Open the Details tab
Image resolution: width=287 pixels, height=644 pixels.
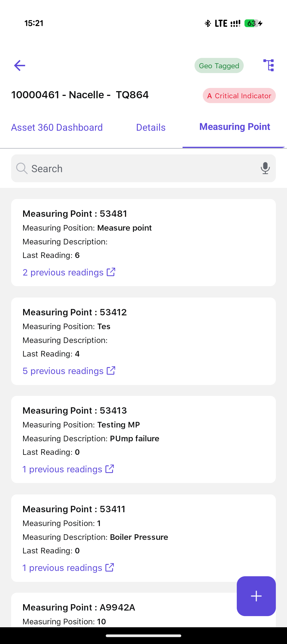(151, 128)
